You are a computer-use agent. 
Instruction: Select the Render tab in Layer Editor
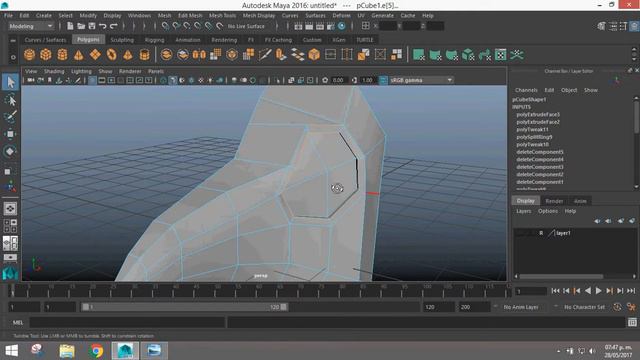(554, 201)
